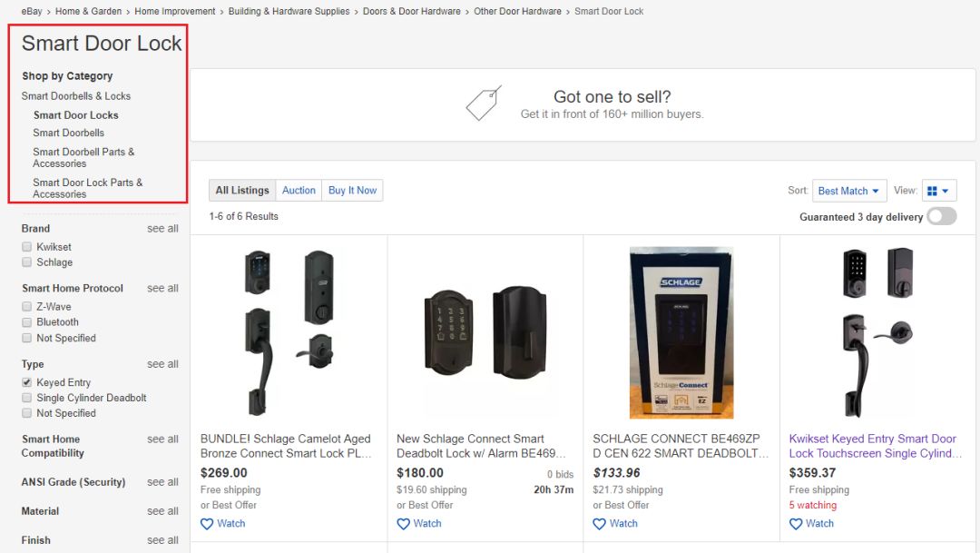Toggle Guaranteed 3 day delivery switch
980x553 pixels.
click(x=941, y=216)
